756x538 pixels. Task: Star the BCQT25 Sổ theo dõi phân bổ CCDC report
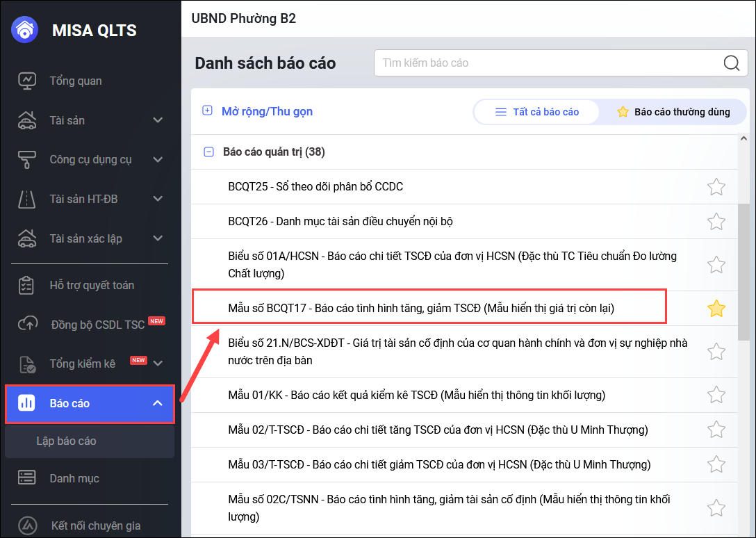(716, 187)
